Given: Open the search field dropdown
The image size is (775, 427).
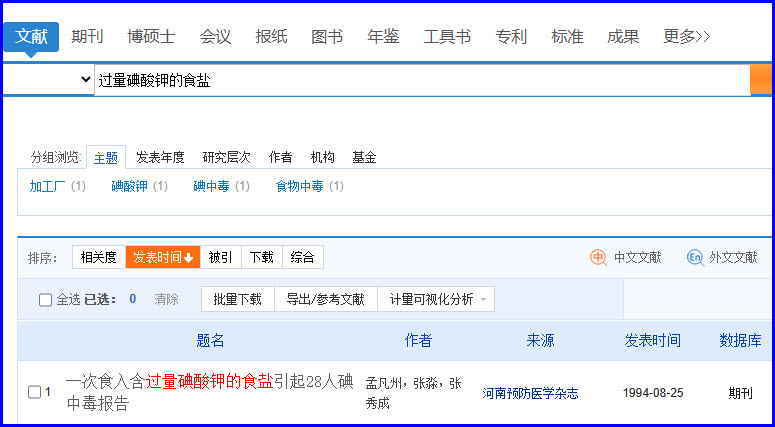Looking at the screenshot, I should pyautogui.click(x=48, y=80).
